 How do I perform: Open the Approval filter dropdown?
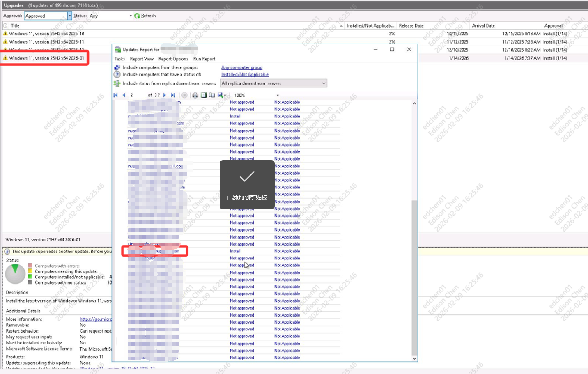click(69, 16)
